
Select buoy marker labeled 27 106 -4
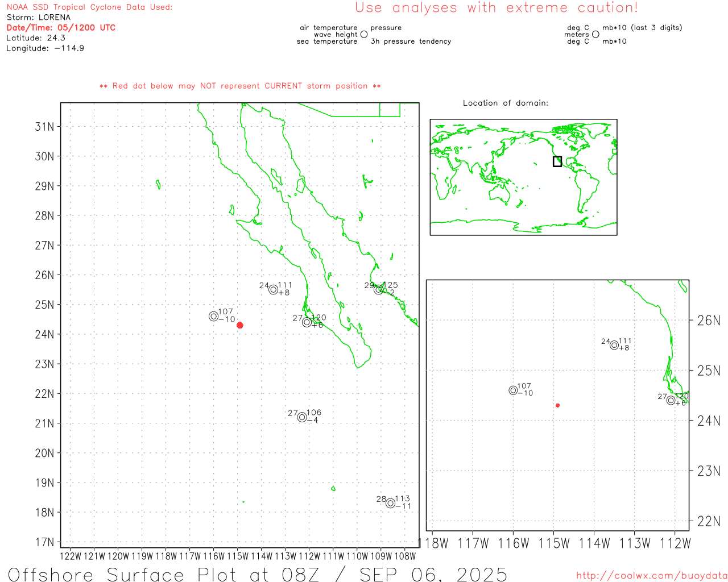click(x=302, y=418)
